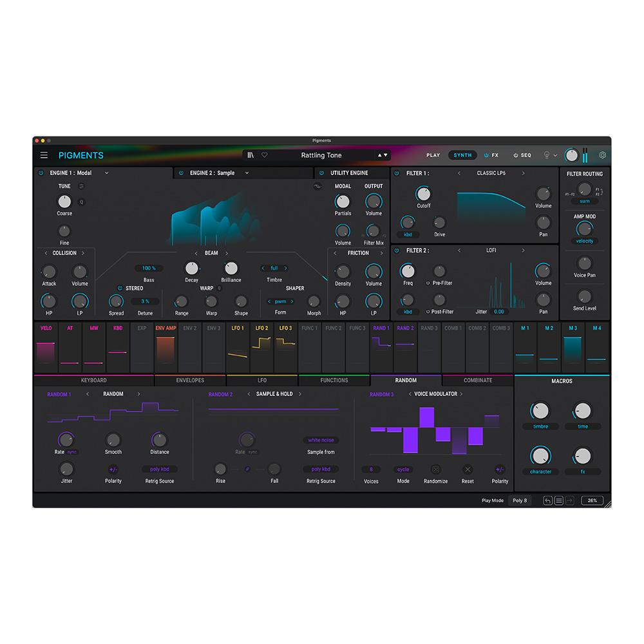Toggle Stereo power button
644x644 pixels.
pos(120,289)
